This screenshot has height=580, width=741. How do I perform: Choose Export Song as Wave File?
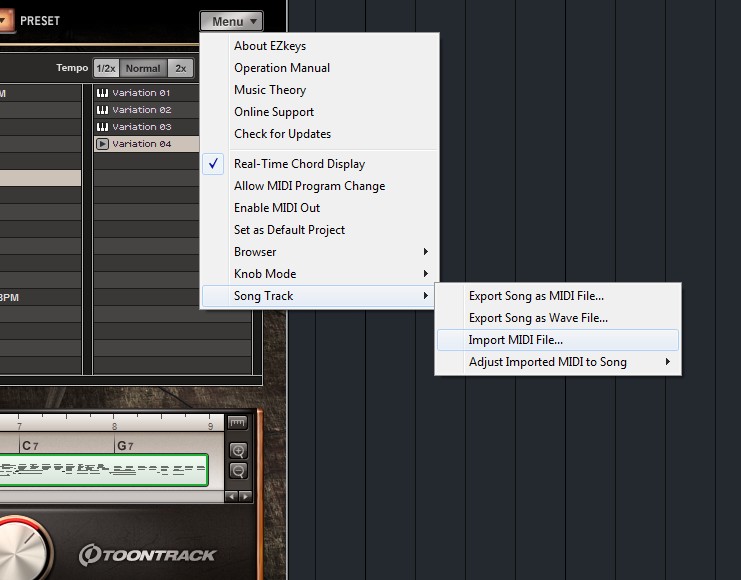(558, 318)
